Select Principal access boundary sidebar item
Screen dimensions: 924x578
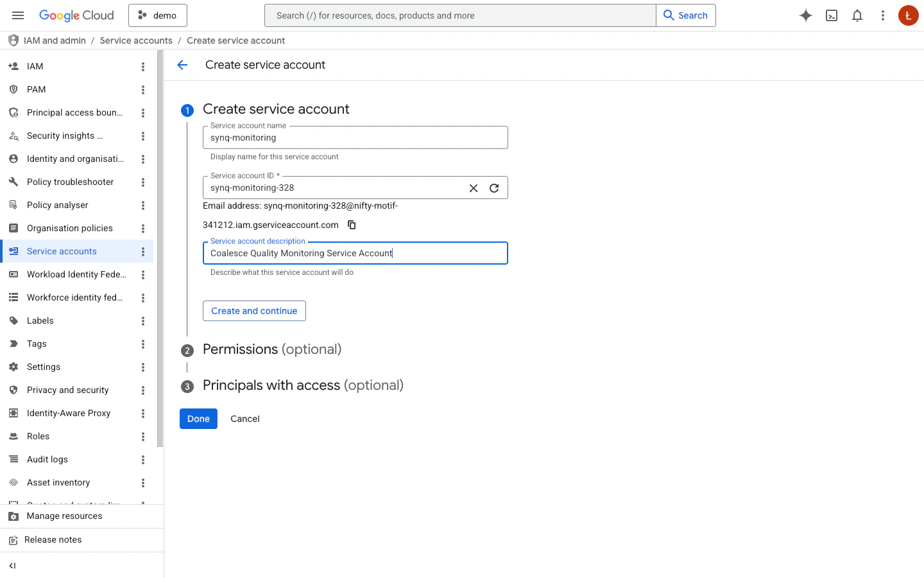click(x=77, y=112)
